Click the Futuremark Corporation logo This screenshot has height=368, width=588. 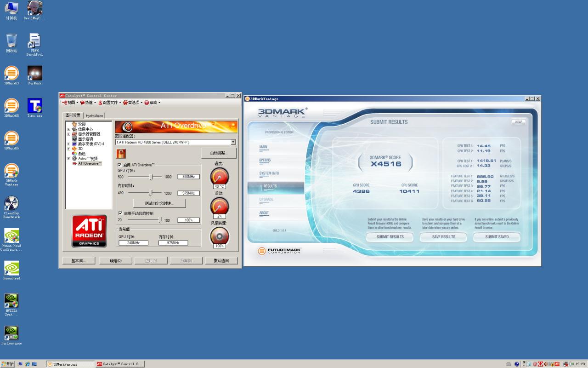(x=279, y=251)
